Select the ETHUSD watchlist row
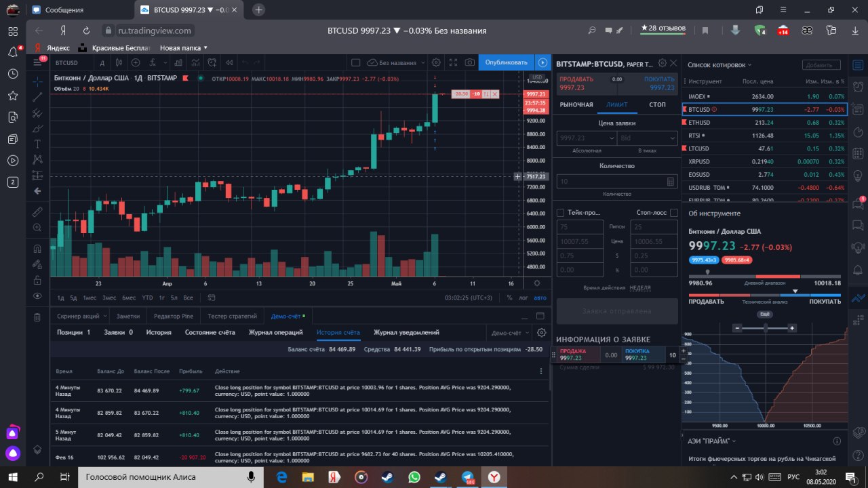Image resolution: width=868 pixels, height=488 pixels. tap(764, 123)
